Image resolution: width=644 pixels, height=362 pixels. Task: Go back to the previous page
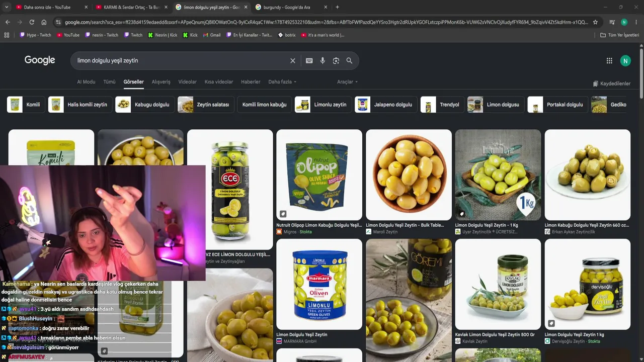(x=8, y=22)
